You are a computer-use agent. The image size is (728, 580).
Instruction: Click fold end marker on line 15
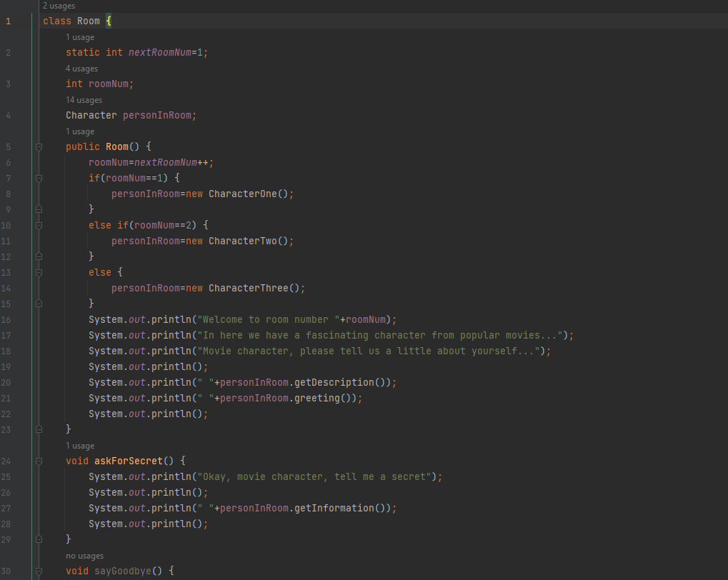coord(39,304)
